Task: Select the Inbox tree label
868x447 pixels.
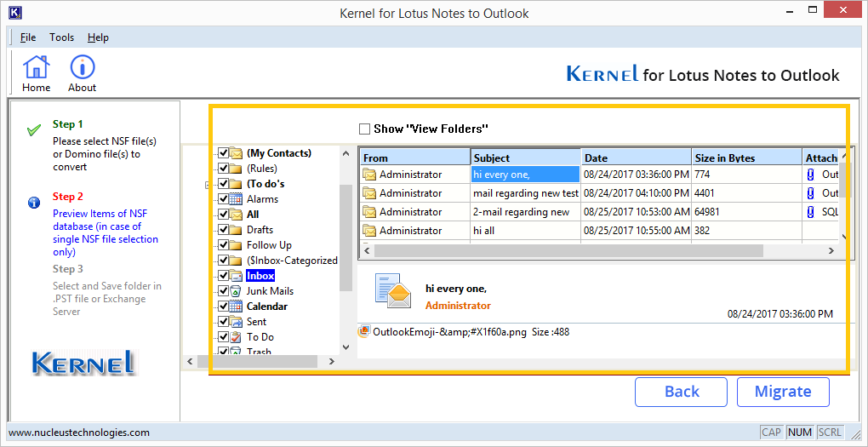Action: click(260, 275)
